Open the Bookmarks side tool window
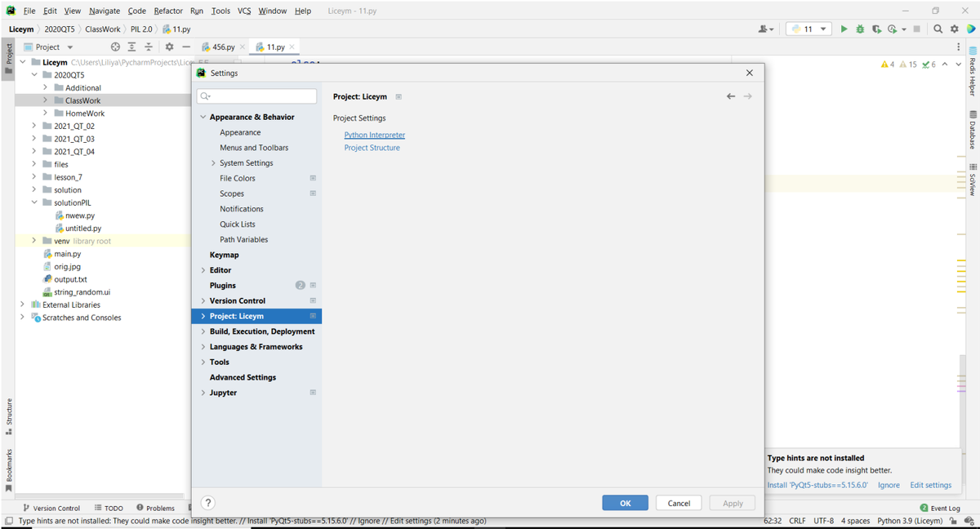 click(x=9, y=471)
